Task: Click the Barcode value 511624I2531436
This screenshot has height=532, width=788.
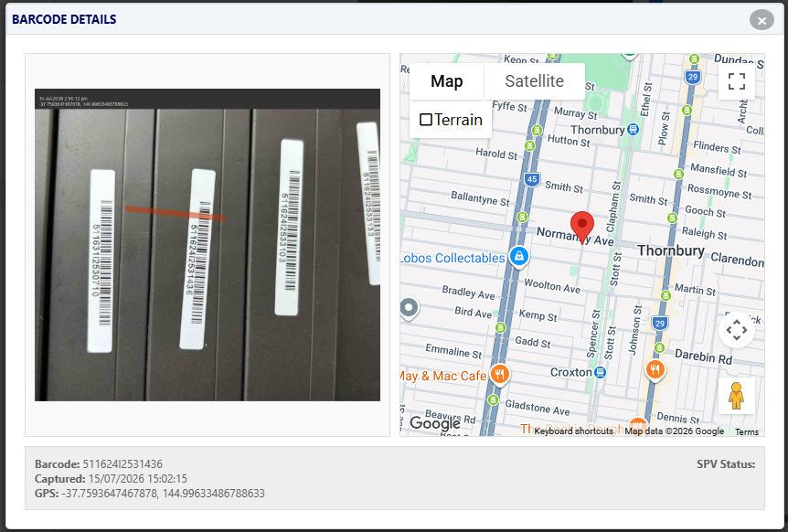Action: [x=122, y=463]
